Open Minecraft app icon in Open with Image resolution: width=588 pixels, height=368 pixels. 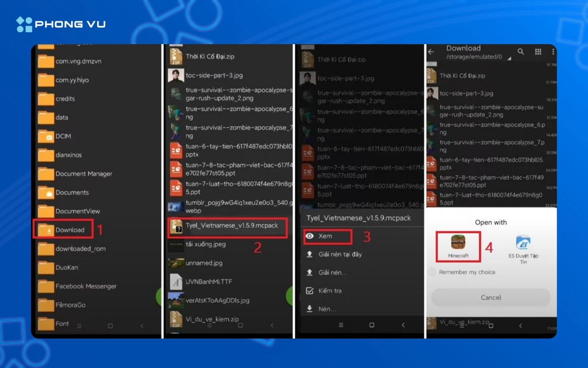pos(458,243)
